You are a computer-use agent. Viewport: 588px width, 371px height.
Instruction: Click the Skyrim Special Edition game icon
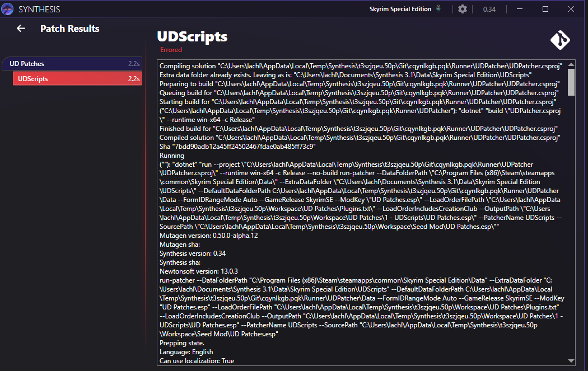438,8
